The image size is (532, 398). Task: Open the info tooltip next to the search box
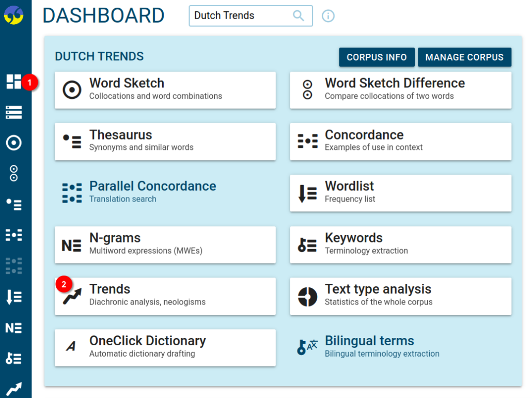click(328, 16)
